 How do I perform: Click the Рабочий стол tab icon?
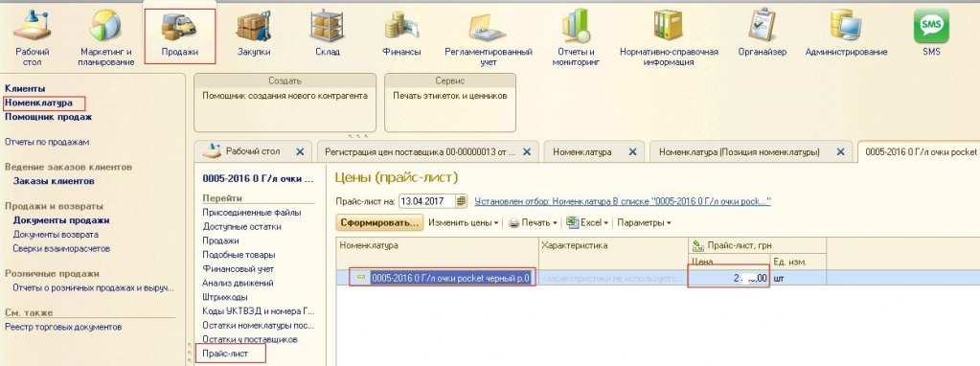213,150
